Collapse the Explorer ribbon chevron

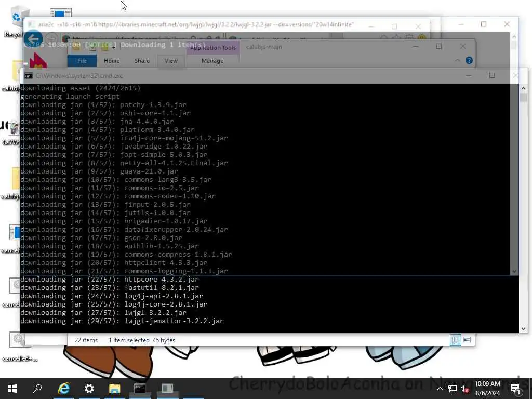pos(458,60)
